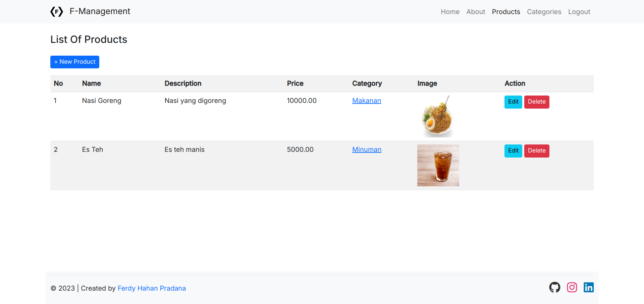Delete the Nasi Goreng product

pos(536,102)
